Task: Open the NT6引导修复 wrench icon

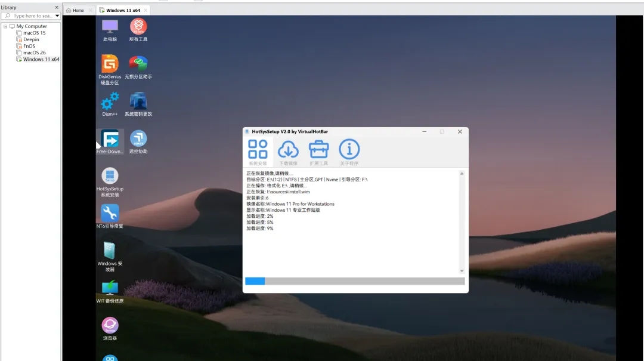Action: [110, 216]
